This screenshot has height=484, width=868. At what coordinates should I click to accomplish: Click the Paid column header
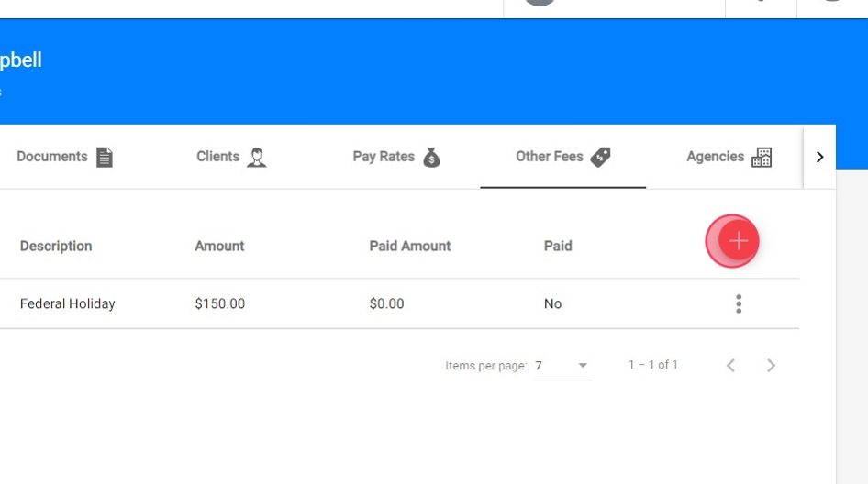tap(558, 247)
